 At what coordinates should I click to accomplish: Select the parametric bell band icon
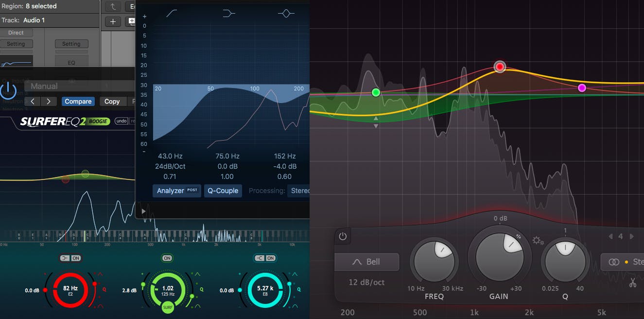click(286, 14)
